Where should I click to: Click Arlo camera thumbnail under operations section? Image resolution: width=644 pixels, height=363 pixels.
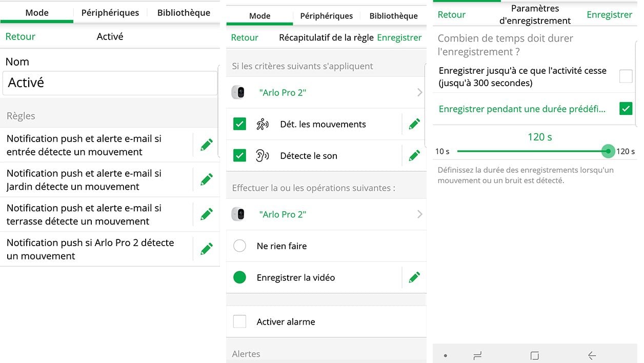pyautogui.click(x=238, y=214)
